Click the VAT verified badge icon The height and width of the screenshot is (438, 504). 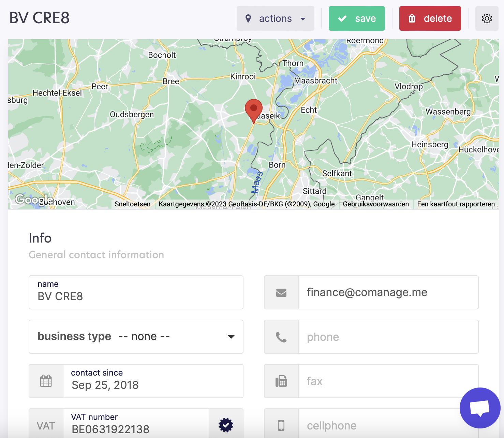point(226,425)
